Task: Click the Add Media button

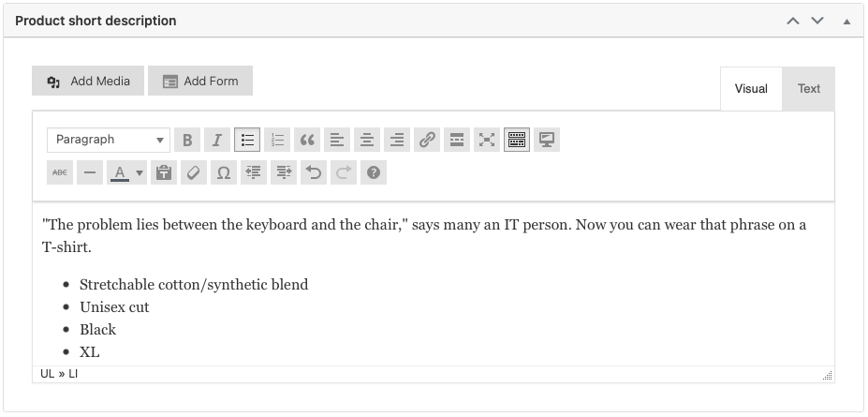Action: (88, 82)
